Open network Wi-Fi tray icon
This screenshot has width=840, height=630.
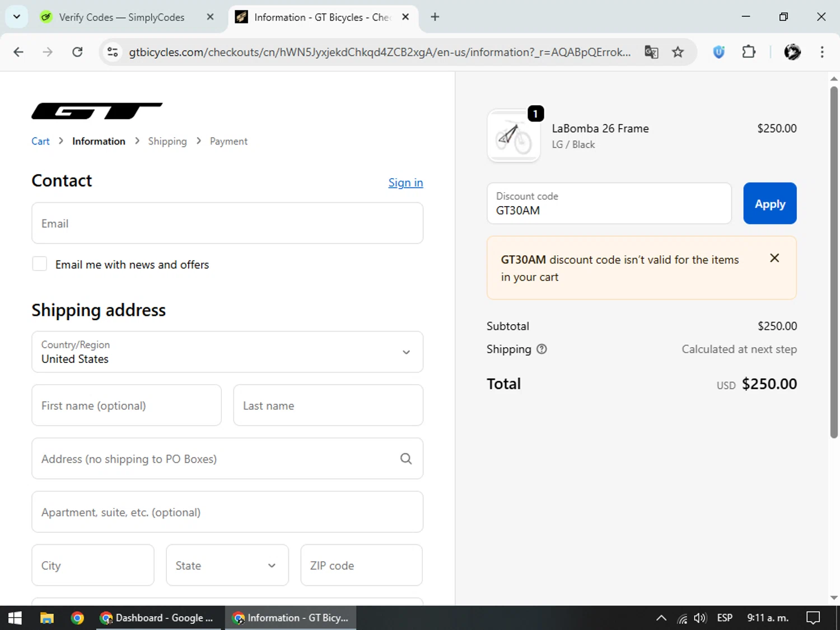pos(682,618)
